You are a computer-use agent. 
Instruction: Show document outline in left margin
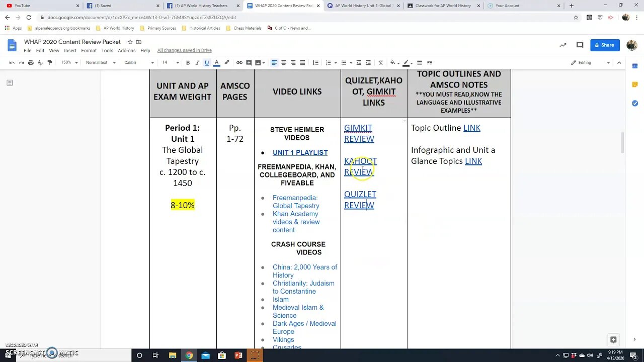click(x=10, y=82)
